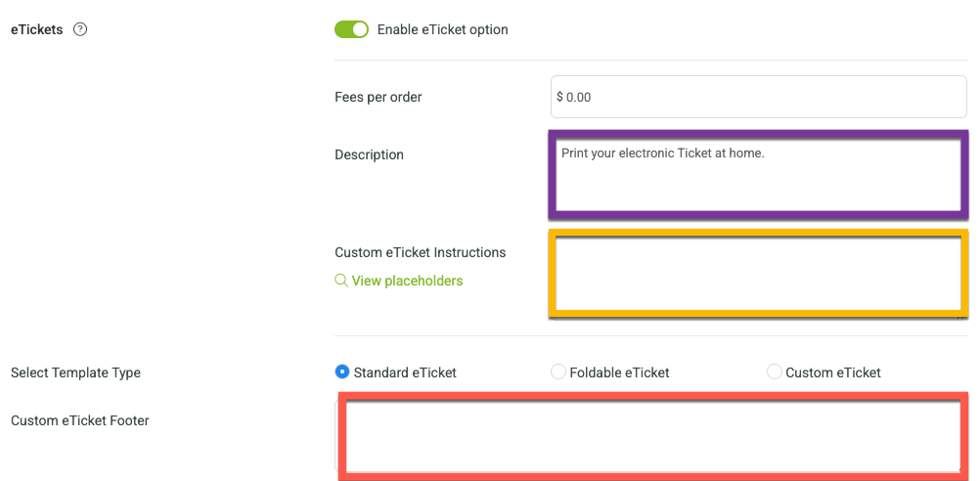Click the "Custom eTicket Instructions" label
The image size is (980, 481).
point(420,252)
